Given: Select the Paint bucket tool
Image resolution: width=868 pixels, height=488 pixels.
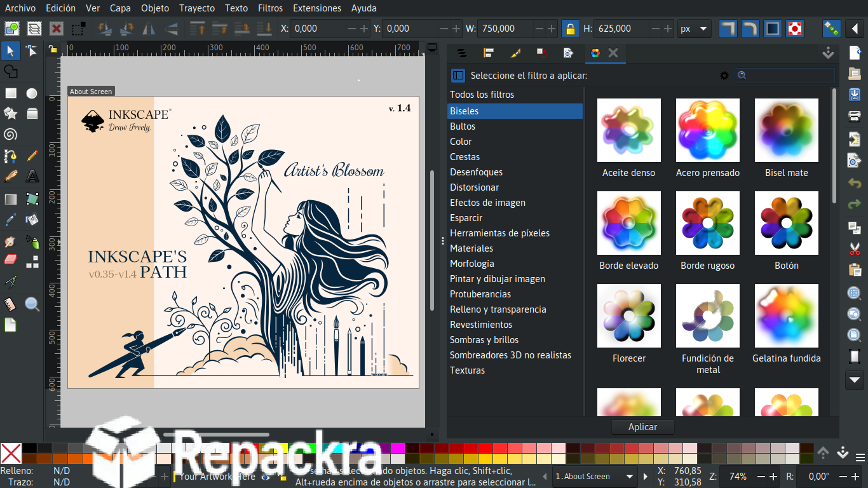Looking at the screenshot, I should pyautogui.click(x=32, y=220).
